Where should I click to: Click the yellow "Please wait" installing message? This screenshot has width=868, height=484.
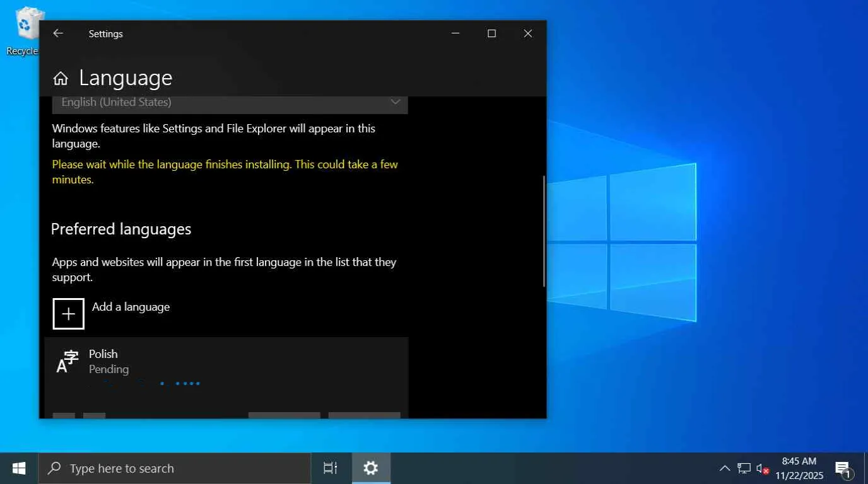coord(225,172)
